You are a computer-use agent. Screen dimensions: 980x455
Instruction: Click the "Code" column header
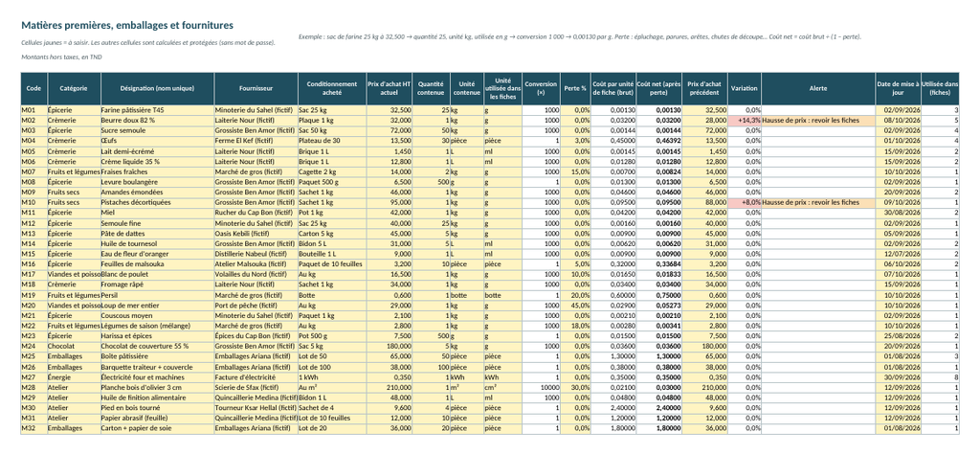33,89
